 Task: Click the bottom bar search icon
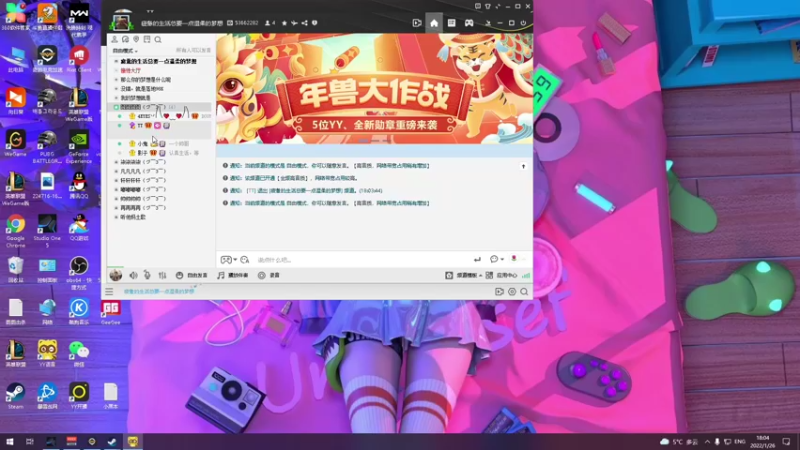tap(524, 292)
